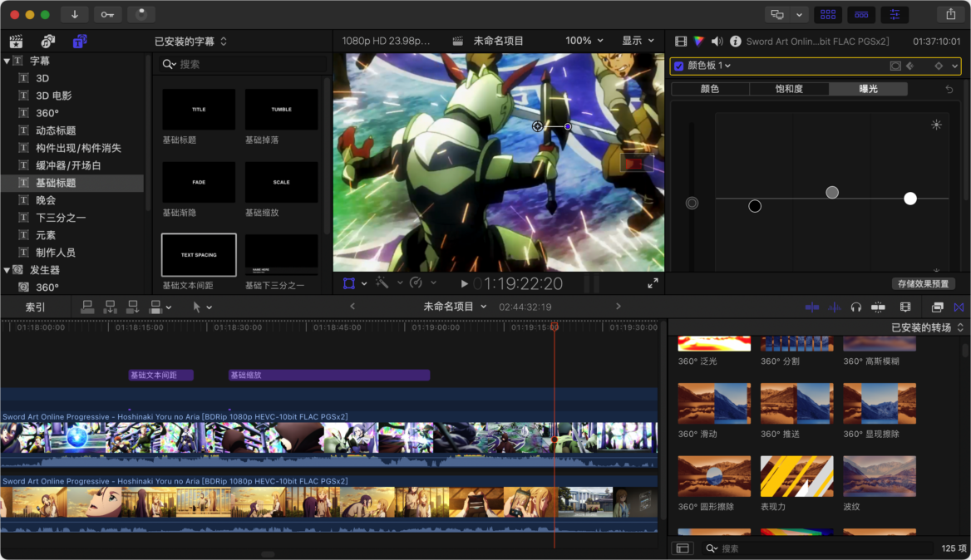
Task: Show or hide the timeline panel
Action: pos(861,14)
